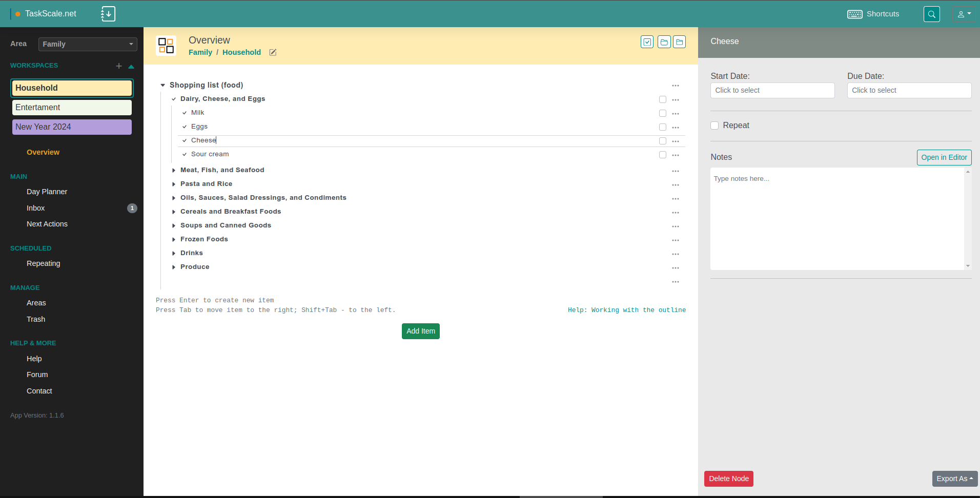Expand the Frozen Foods section

(173, 239)
